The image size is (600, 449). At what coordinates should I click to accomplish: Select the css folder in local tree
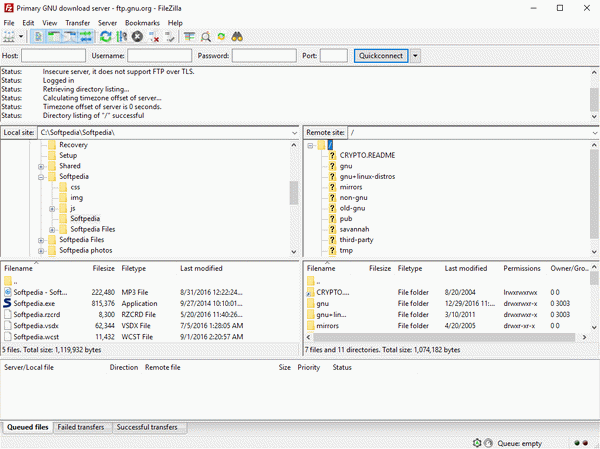[75, 187]
